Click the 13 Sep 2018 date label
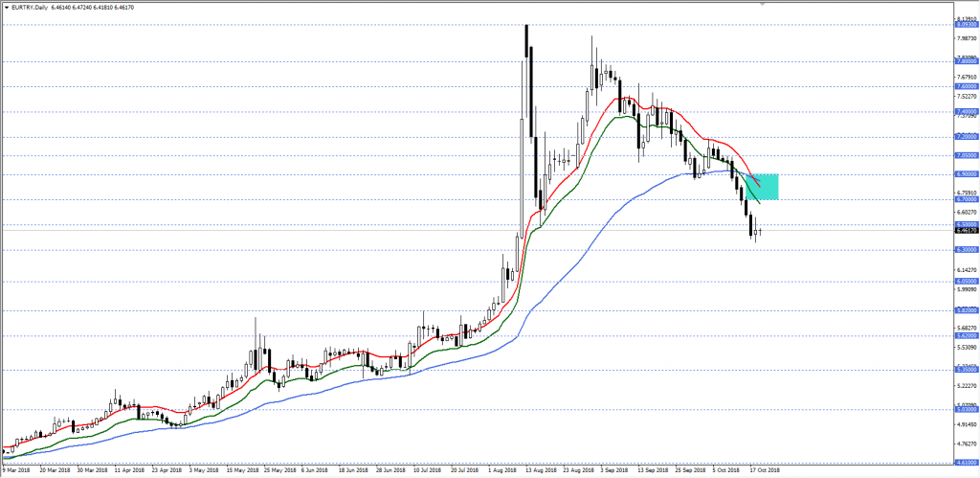Screen dimensions: 980x478 (655, 469)
